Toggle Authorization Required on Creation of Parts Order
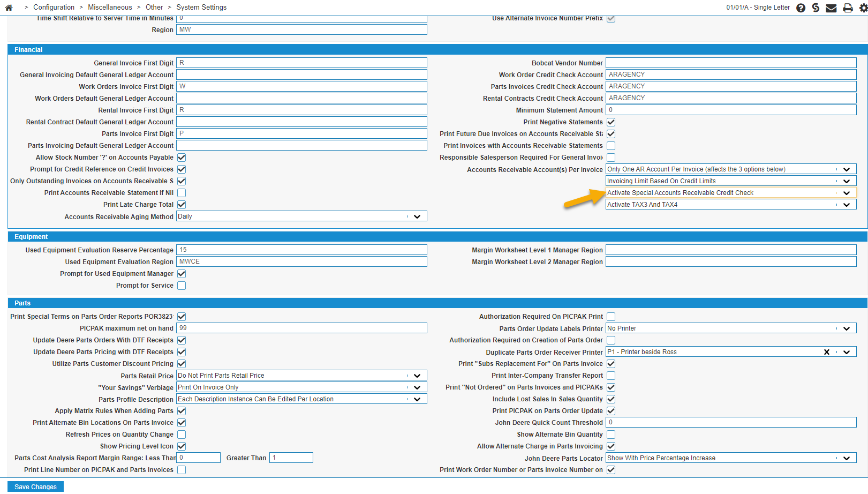 click(x=611, y=340)
